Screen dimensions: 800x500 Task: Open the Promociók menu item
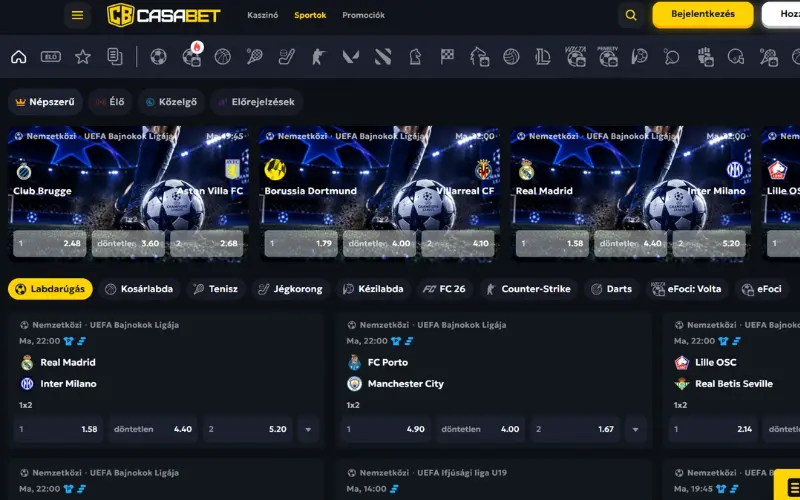[363, 15]
